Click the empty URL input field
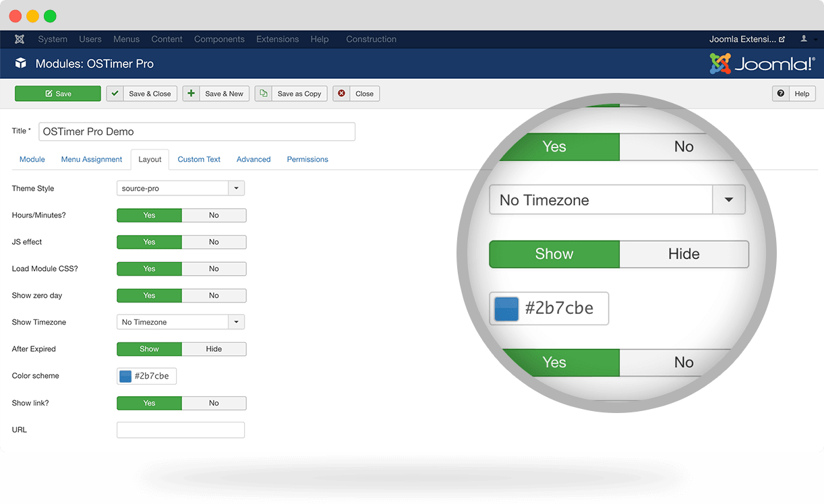Viewport: 824px width, 504px height. click(181, 430)
